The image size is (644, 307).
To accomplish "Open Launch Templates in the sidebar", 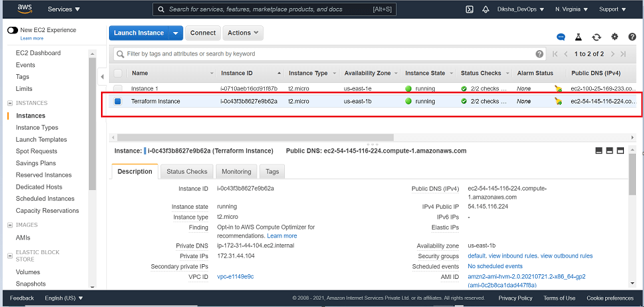I will click(x=41, y=139).
